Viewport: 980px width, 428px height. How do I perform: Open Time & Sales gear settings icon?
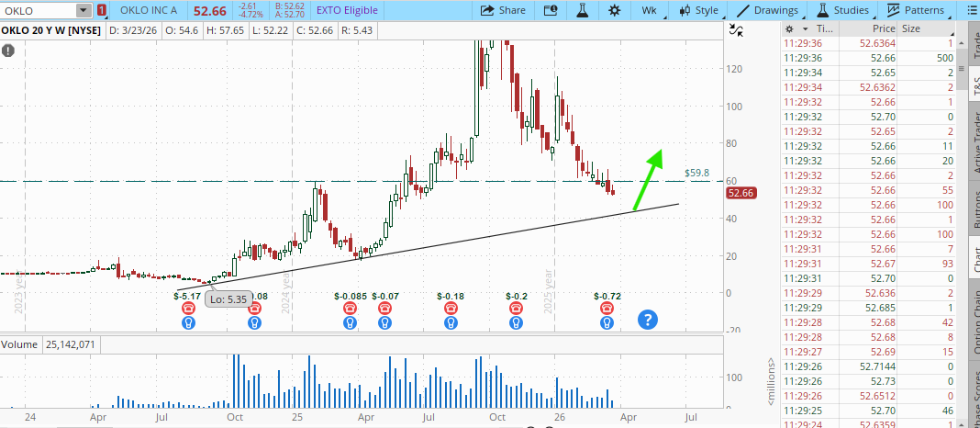[x=789, y=28]
